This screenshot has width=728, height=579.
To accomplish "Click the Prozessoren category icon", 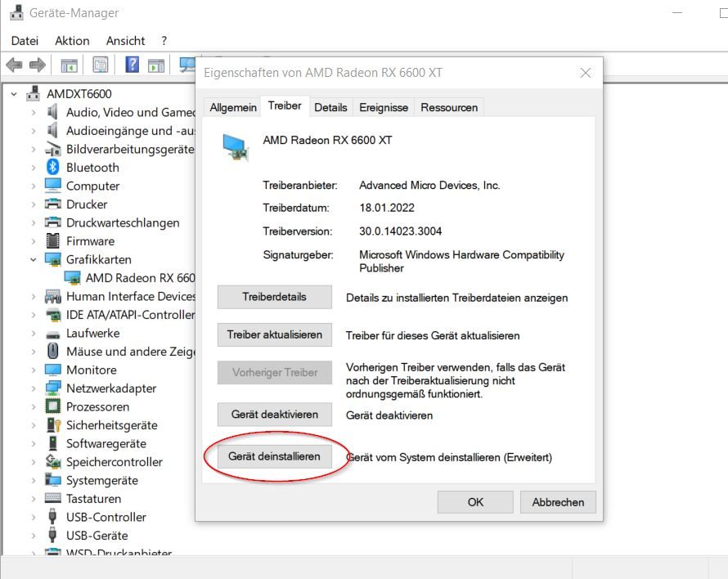I will click(x=53, y=406).
